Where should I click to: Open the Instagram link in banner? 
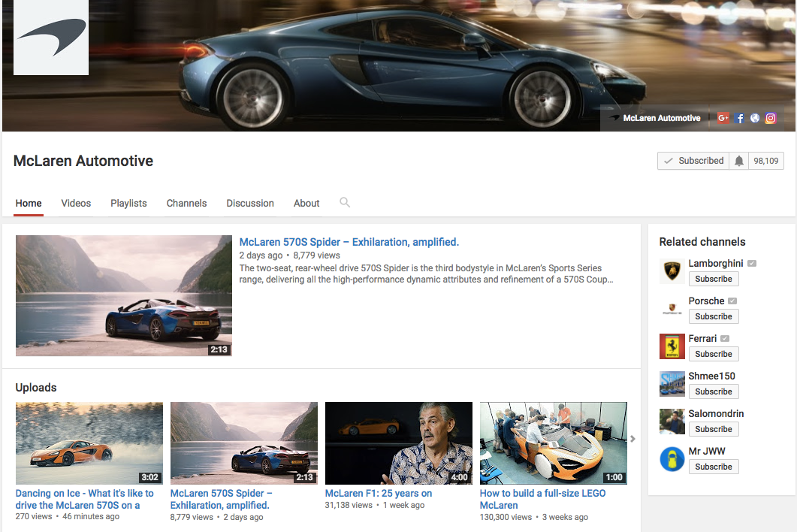click(771, 118)
